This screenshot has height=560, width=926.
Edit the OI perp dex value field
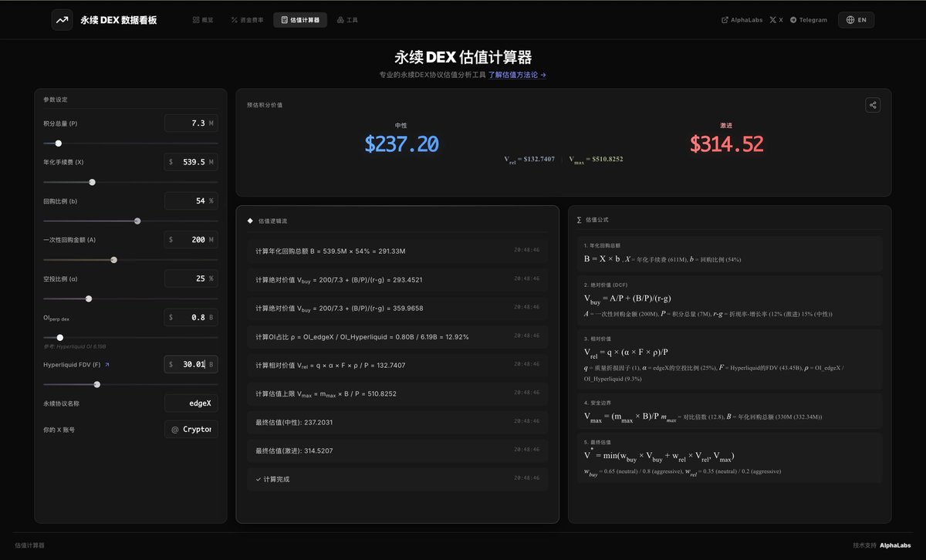(x=191, y=317)
